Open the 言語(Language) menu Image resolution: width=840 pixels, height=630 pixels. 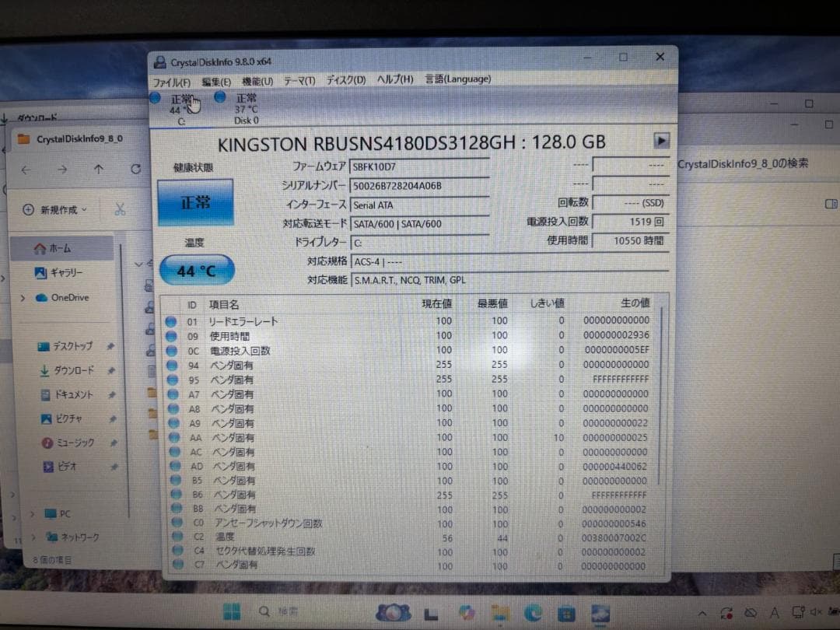click(457, 79)
